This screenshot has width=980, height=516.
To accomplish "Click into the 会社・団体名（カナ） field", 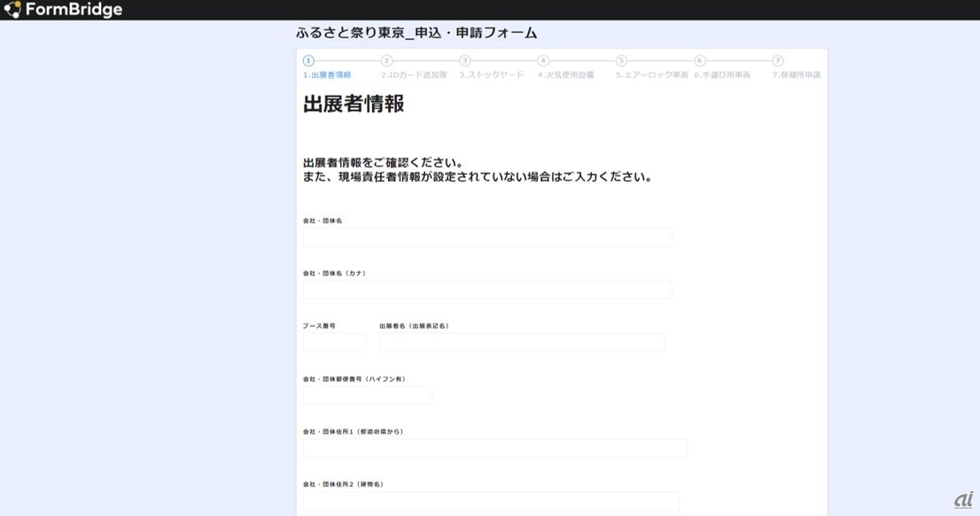I will click(x=487, y=290).
